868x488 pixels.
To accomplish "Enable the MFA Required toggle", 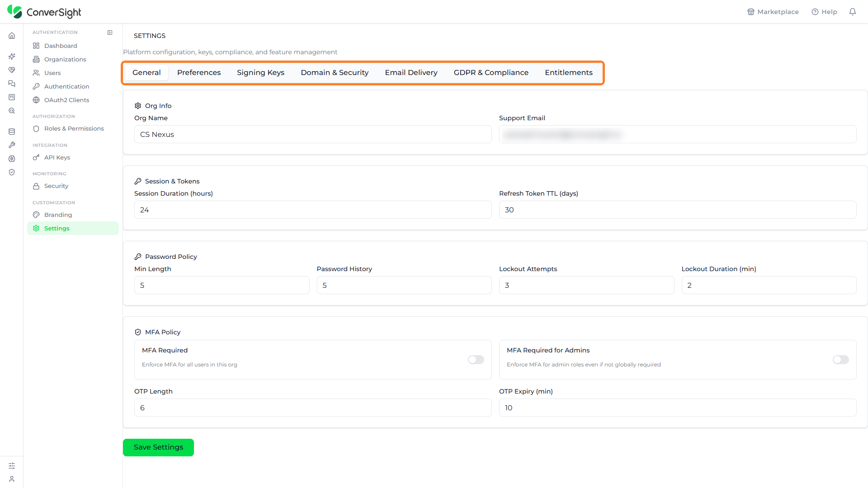I will [x=476, y=360].
